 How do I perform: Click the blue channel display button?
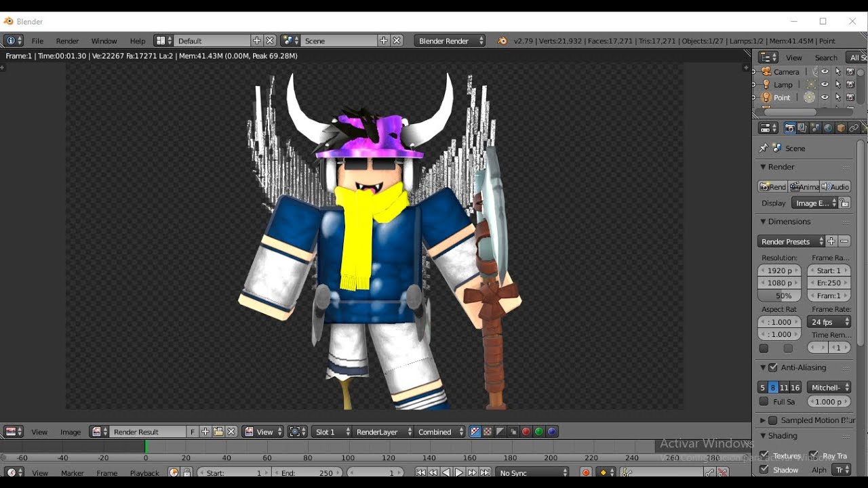coord(552,432)
